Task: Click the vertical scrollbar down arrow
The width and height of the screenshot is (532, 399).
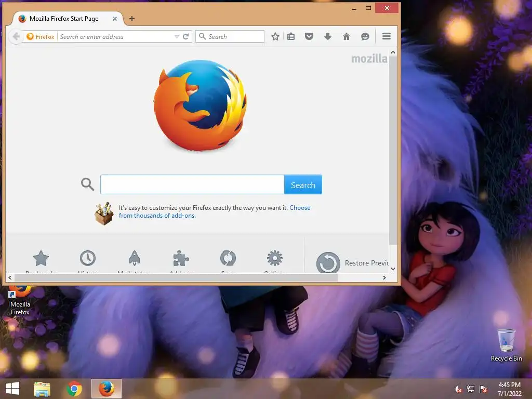Action: 393,269
